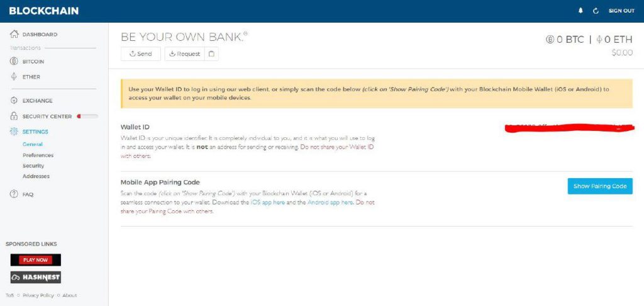Open the Preferences settings
The width and height of the screenshot is (644, 306).
[x=38, y=155]
